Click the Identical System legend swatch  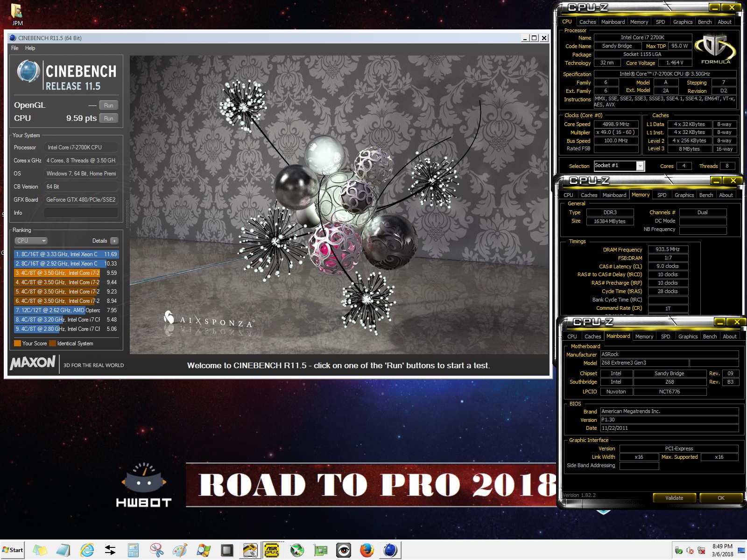click(52, 343)
